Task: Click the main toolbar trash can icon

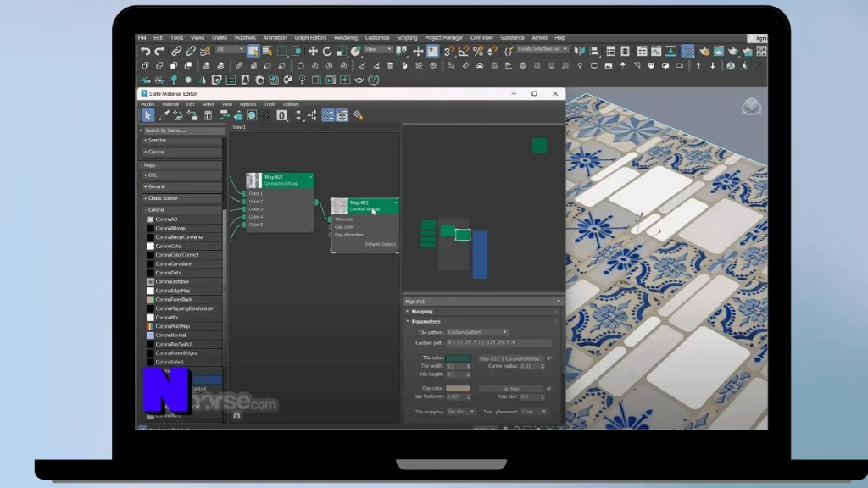Action: click(390, 65)
